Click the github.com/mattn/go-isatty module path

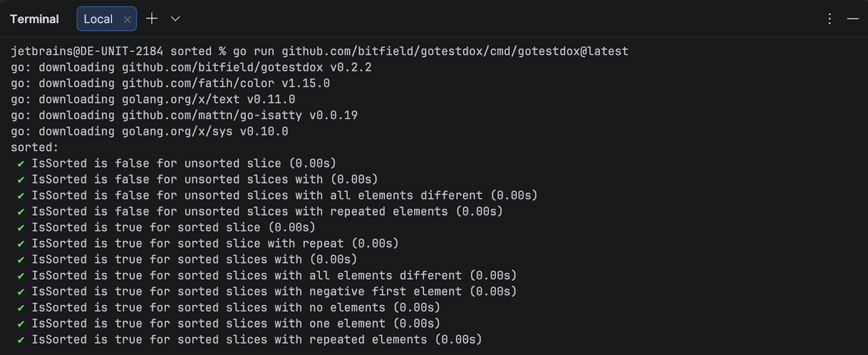point(212,115)
